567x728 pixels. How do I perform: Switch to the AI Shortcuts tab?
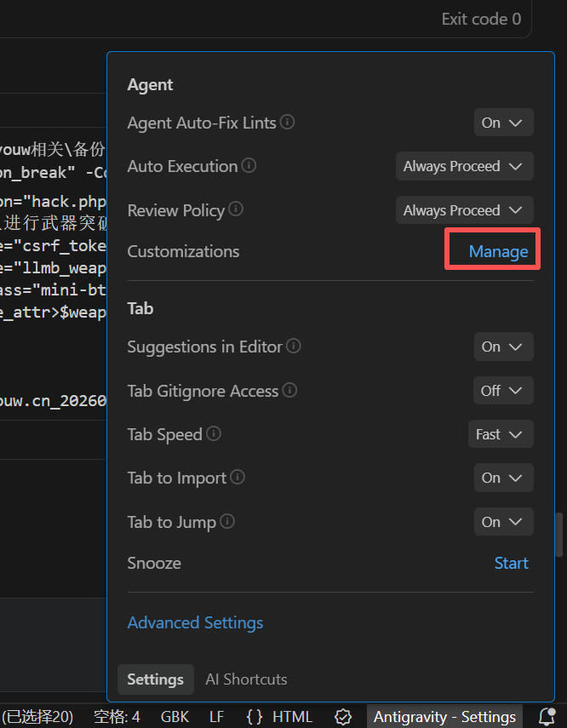pos(246,679)
